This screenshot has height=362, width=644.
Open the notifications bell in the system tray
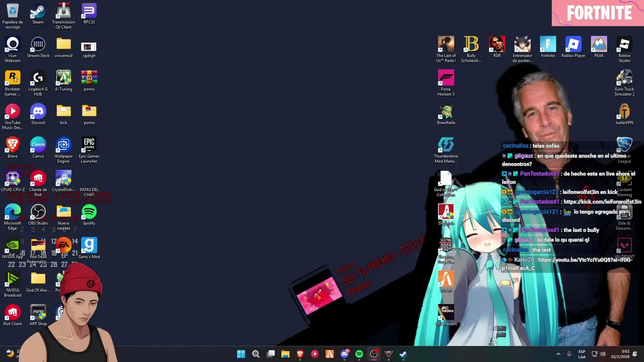(635, 354)
